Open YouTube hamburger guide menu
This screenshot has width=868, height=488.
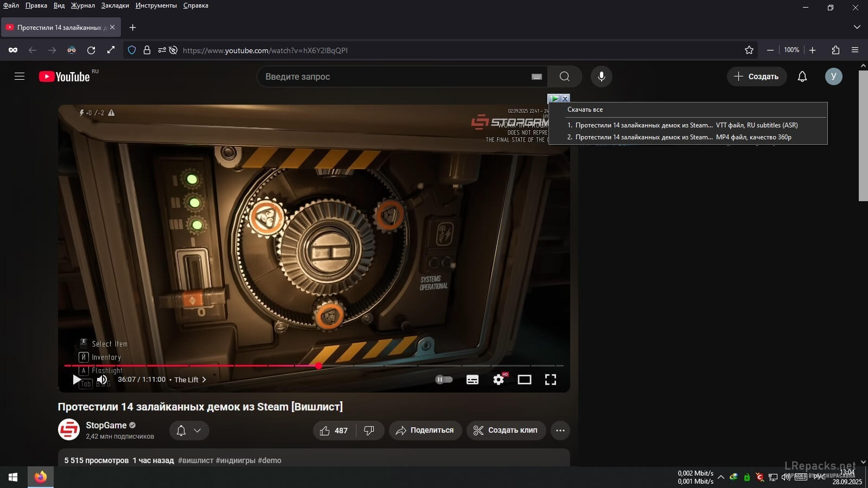(20, 76)
